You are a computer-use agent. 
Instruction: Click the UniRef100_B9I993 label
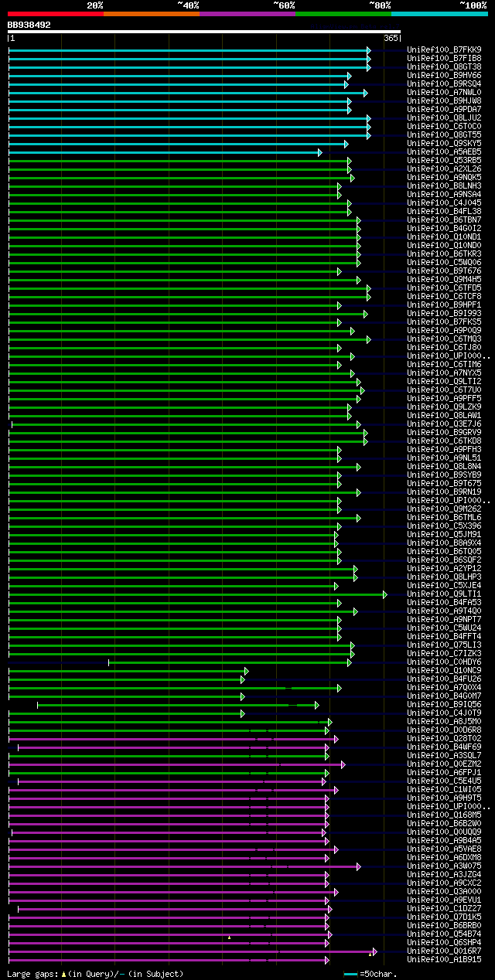point(444,314)
